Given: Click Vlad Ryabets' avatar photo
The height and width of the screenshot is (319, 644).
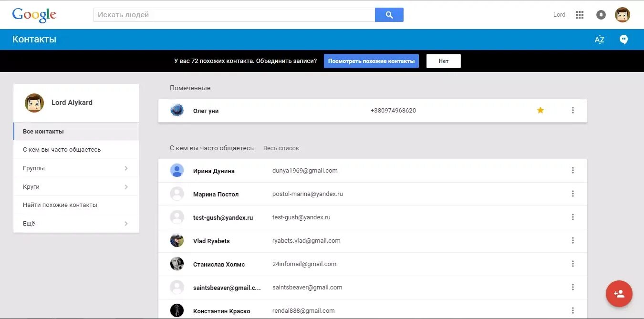Looking at the screenshot, I should click(177, 240).
